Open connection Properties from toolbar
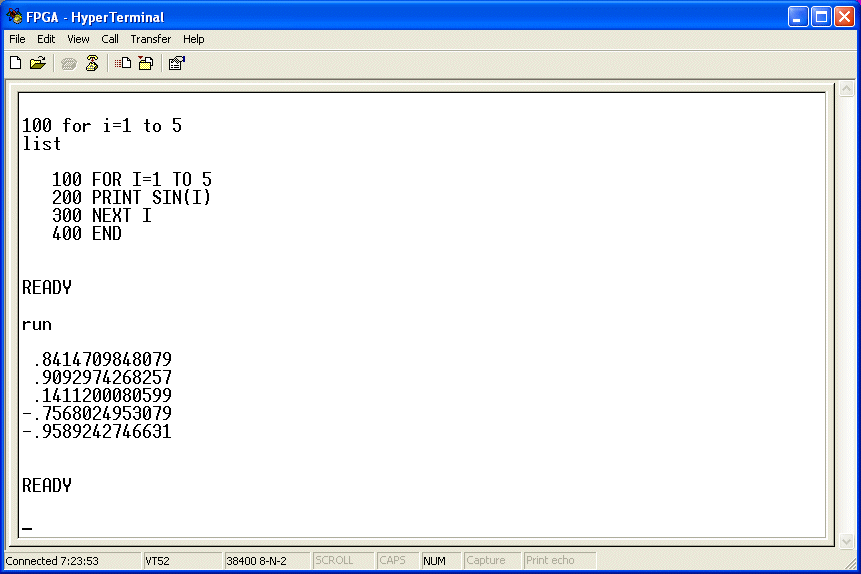The height and width of the screenshot is (574, 861). click(176, 63)
